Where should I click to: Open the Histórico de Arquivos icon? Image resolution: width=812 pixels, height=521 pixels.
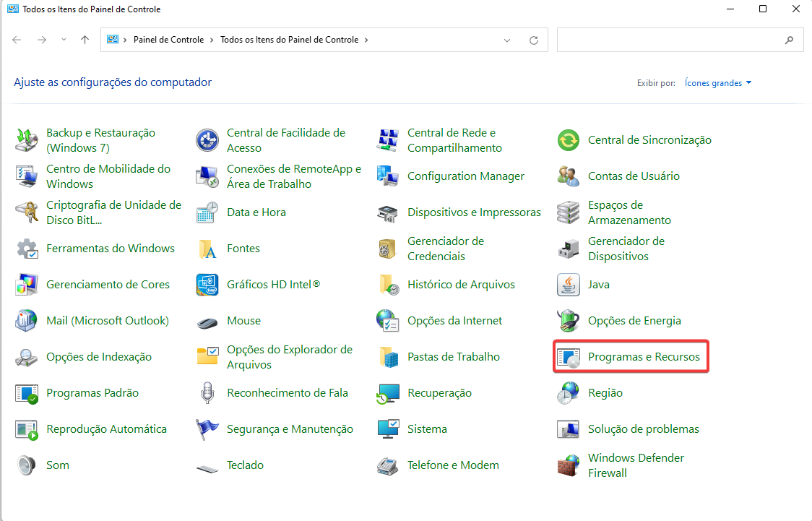[388, 285]
